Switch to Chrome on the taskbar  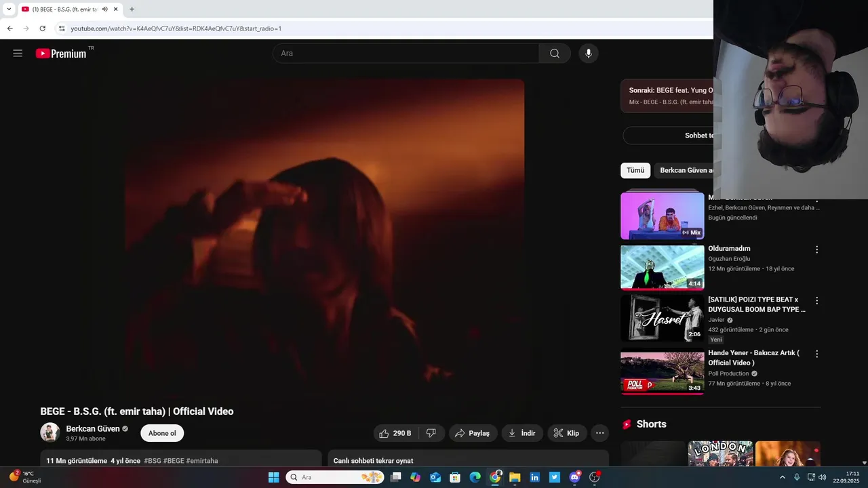pyautogui.click(x=495, y=477)
